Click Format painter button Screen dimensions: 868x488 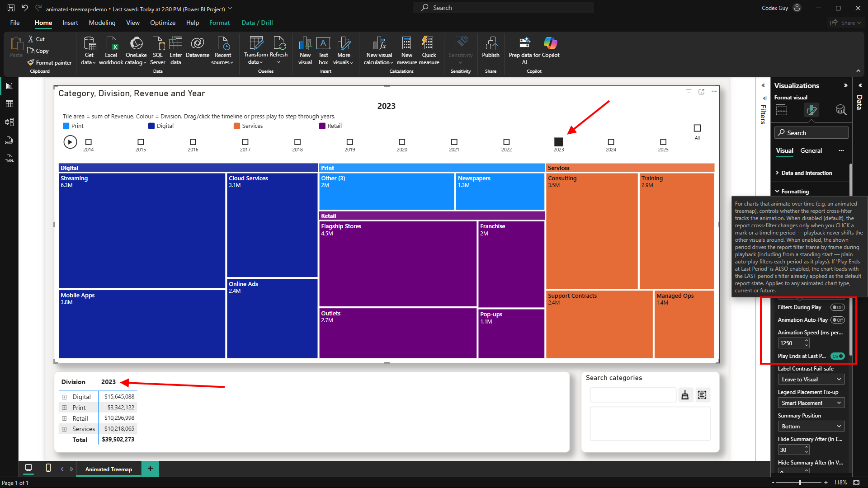click(x=49, y=63)
